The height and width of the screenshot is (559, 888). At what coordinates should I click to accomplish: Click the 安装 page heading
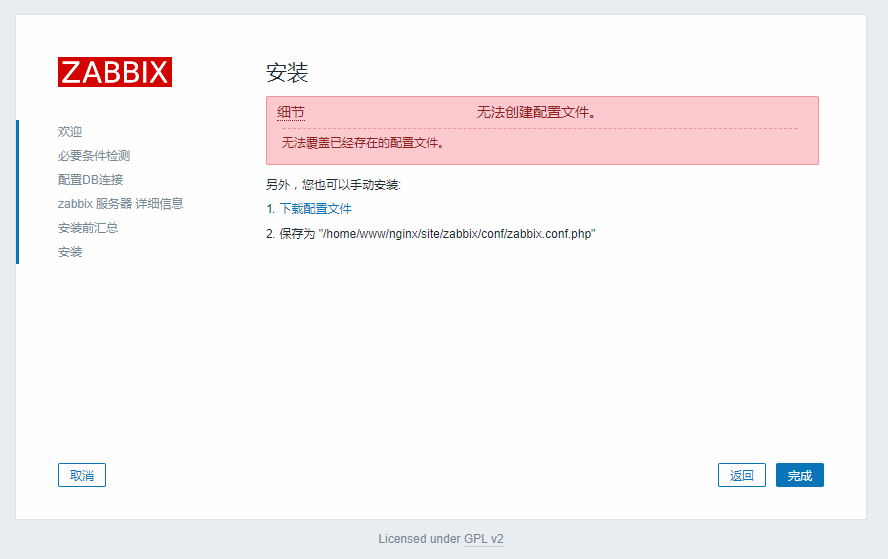287,72
